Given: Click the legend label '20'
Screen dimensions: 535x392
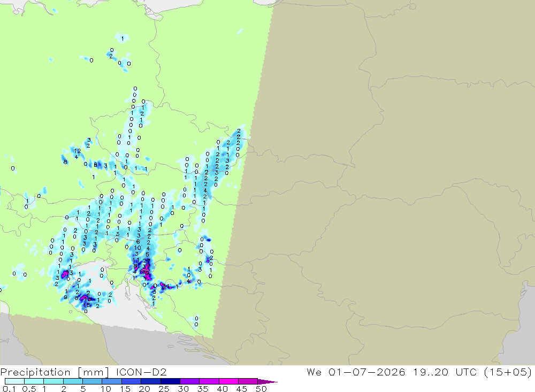Looking at the screenshot, I should tap(144, 389).
